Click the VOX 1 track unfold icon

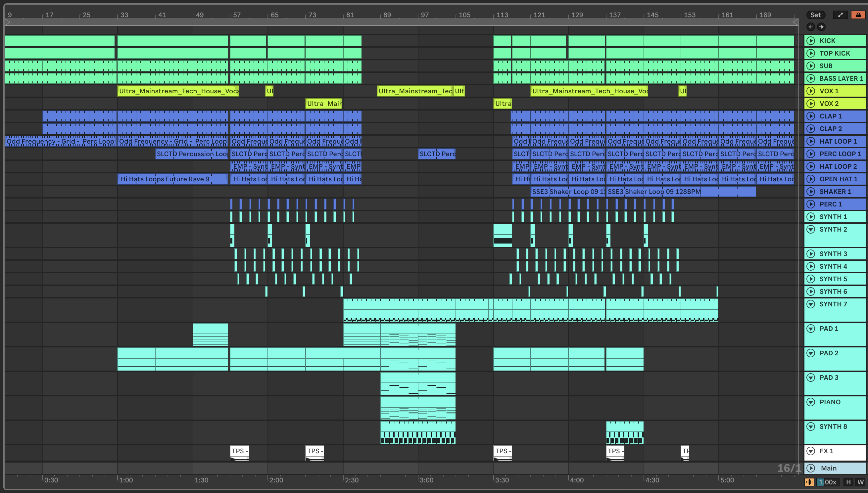click(x=811, y=91)
